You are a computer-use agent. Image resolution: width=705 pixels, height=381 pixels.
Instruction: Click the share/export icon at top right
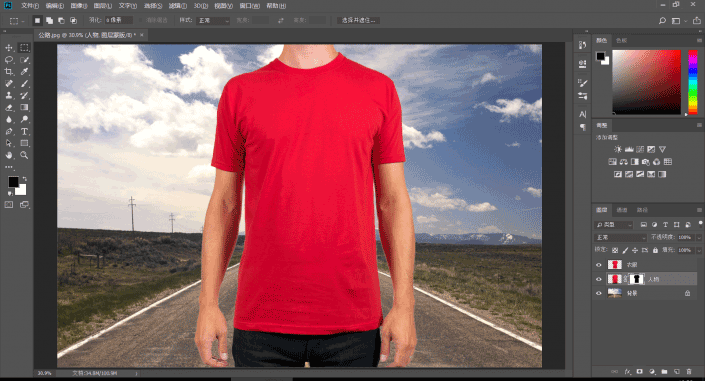(x=696, y=21)
